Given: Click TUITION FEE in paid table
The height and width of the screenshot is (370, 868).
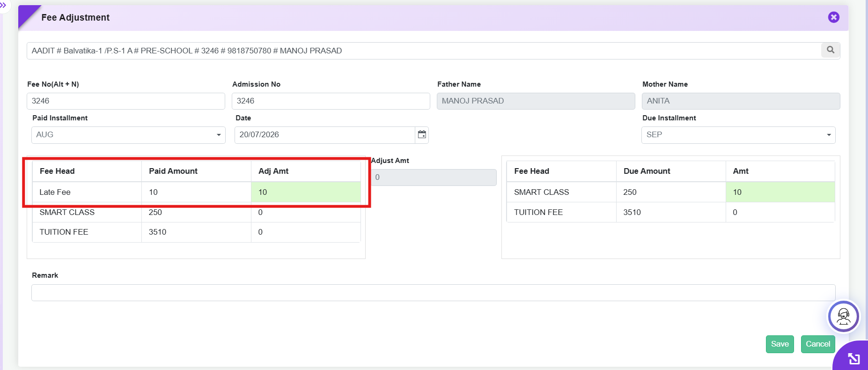Looking at the screenshot, I should [x=64, y=232].
